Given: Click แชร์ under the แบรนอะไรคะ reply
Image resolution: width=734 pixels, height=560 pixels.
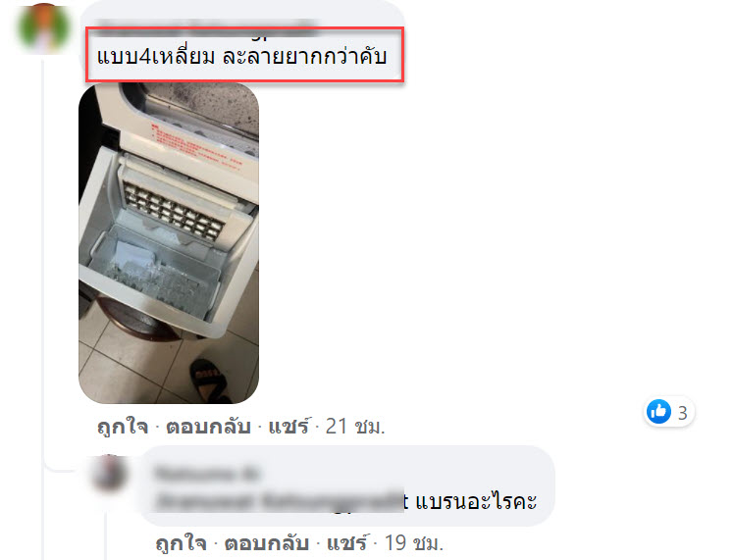Looking at the screenshot, I should click(346, 543).
